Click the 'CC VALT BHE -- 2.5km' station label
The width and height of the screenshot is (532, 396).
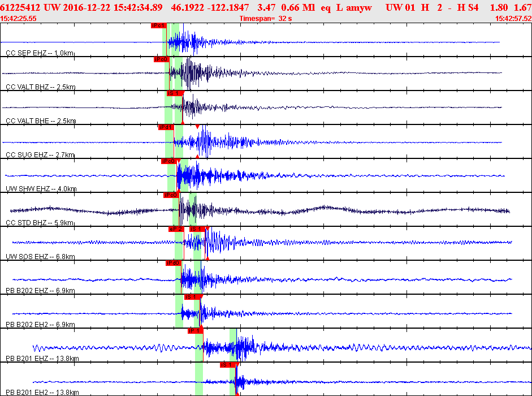pyautogui.click(x=41, y=121)
